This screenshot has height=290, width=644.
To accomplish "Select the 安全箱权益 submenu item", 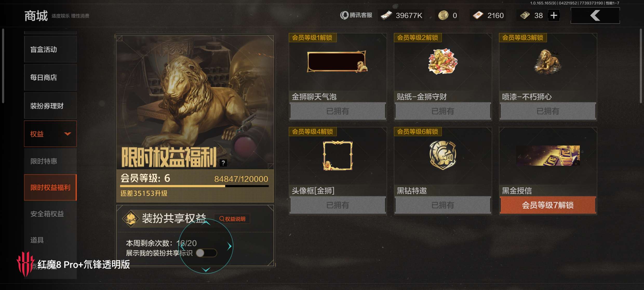I will point(47,214).
